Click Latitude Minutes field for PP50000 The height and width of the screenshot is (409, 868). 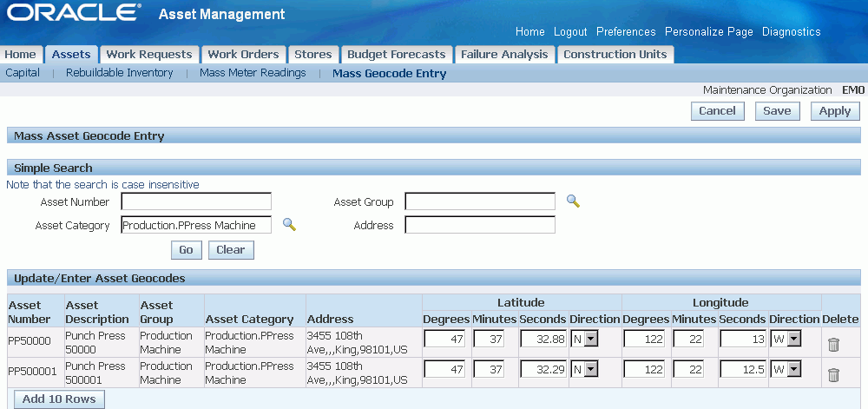coord(489,340)
